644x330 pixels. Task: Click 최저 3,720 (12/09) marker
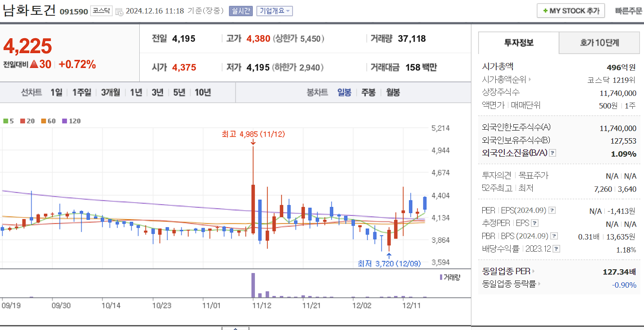[x=389, y=263]
